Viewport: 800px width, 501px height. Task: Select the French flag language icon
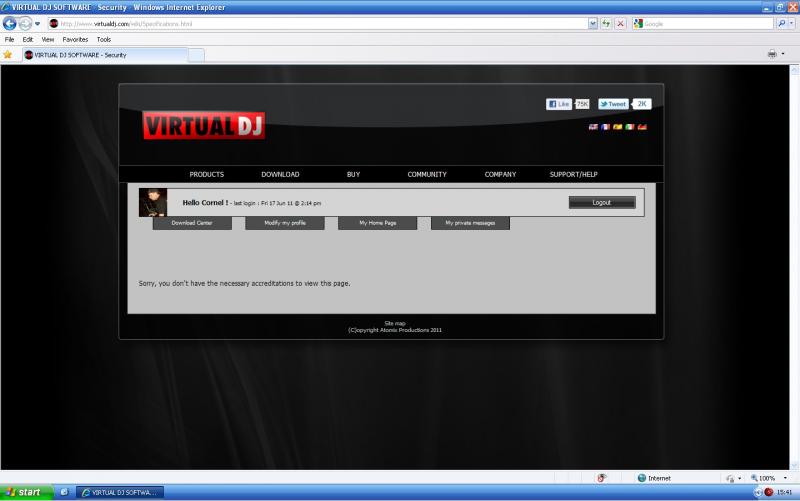605,127
